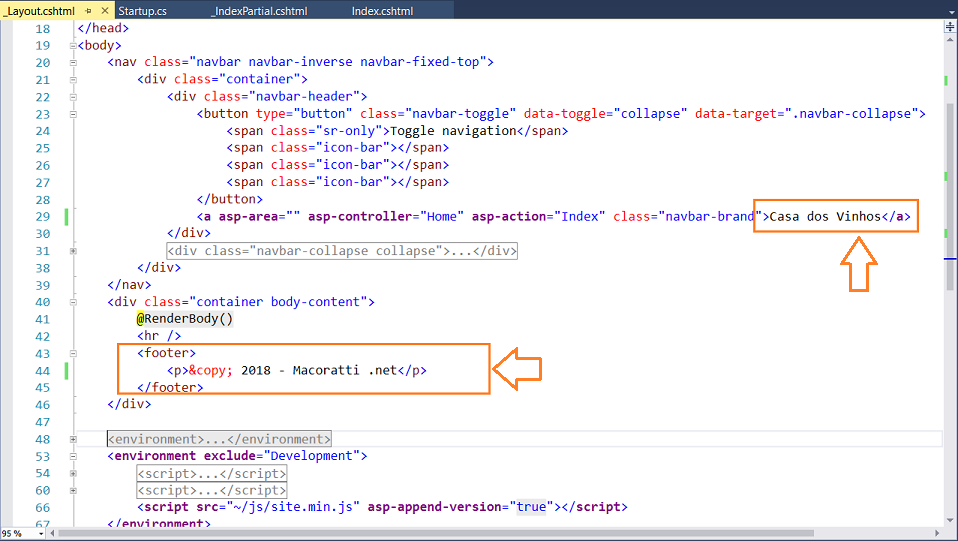Click the horizontal scrollbar thumb
The image size is (958, 541).
pos(436,533)
